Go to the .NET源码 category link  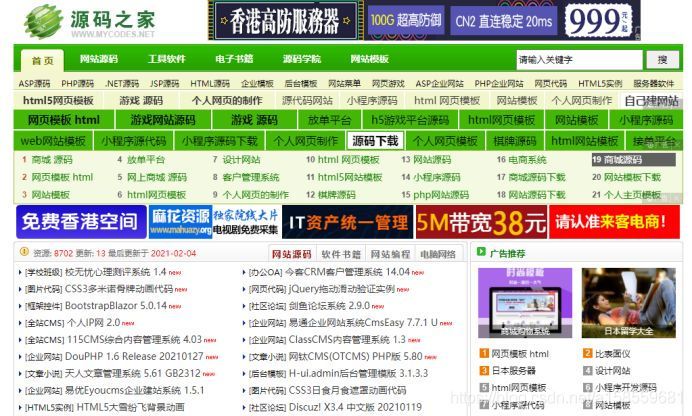pyautogui.click(x=122, y=83)
